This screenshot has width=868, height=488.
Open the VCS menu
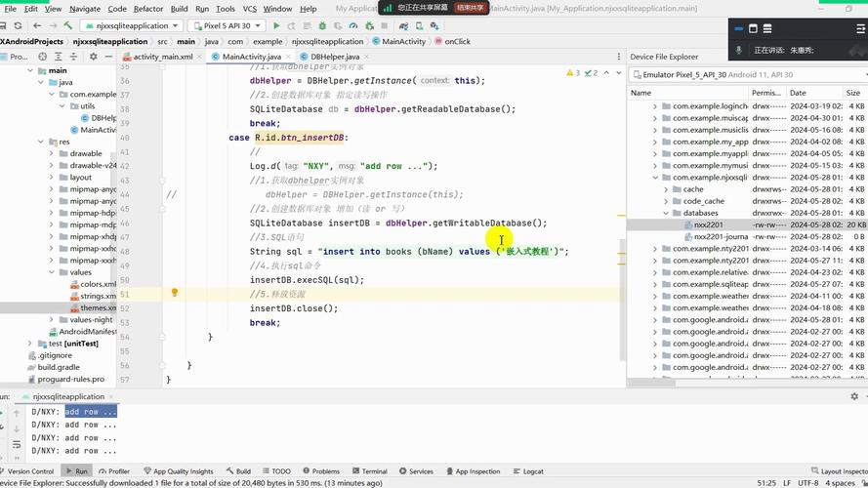[x=250, y=9]
